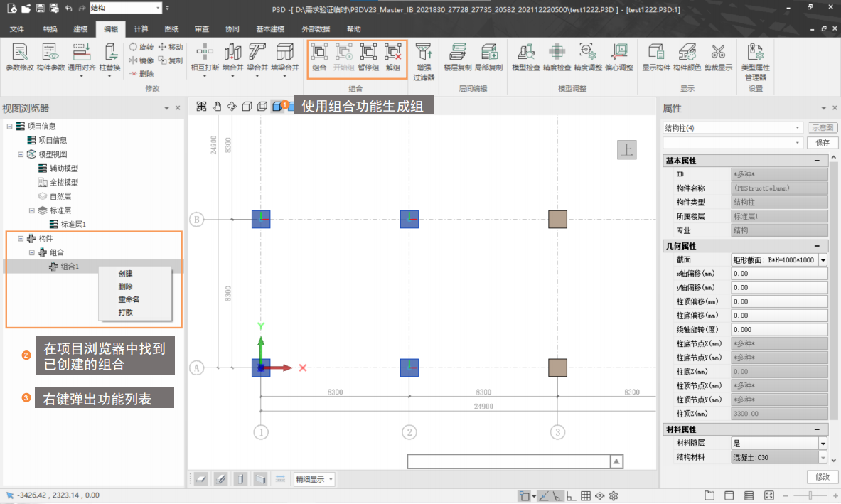Choose 重命名 from the context menu
This screenshot has height=504, width=841.
(x=129, y=299)
